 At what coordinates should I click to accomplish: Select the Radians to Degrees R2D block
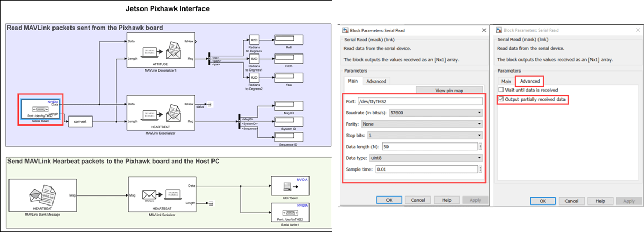253,40
